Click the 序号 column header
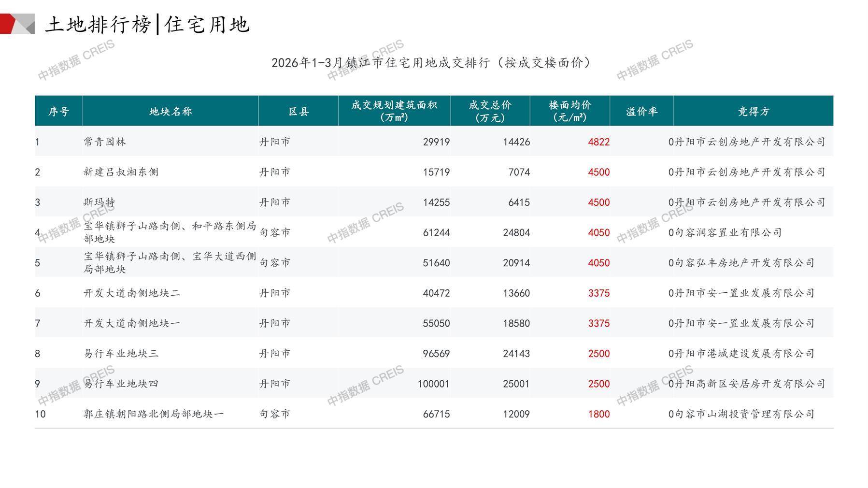The height and width of the screenshot is (488, 868). click(58, 112)
